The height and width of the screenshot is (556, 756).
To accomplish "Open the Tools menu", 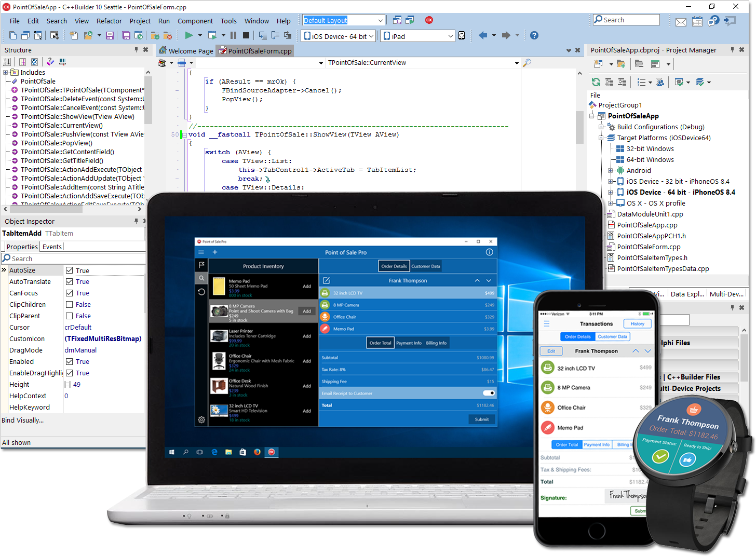I will point(228,21).
